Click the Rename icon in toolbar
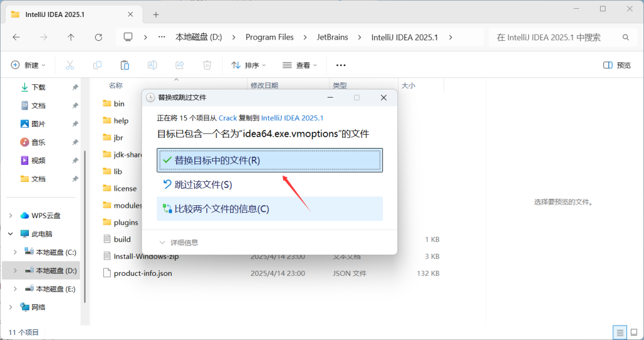This screenshot has height=340, width=644. point(152,65)
